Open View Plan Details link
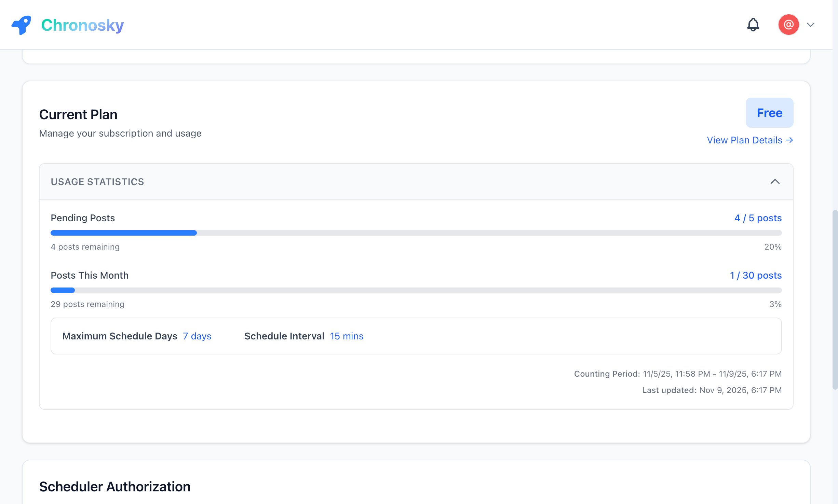 click(749, 140)
